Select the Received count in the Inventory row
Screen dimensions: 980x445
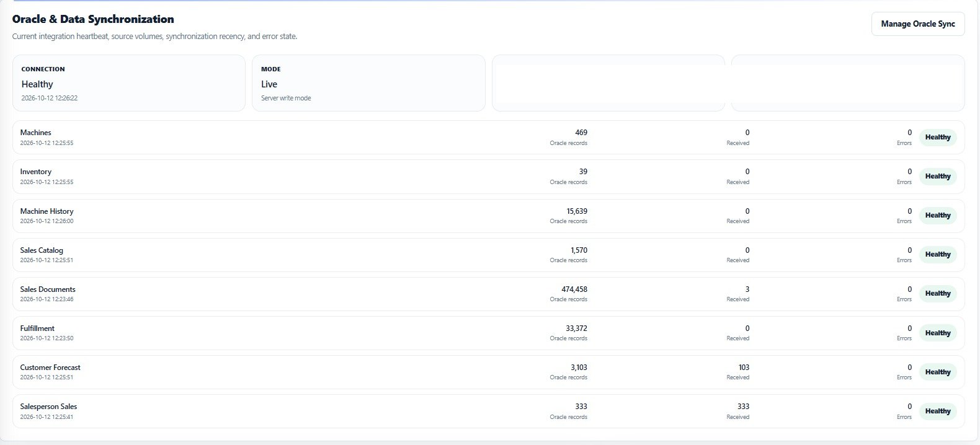pos(747,172)
